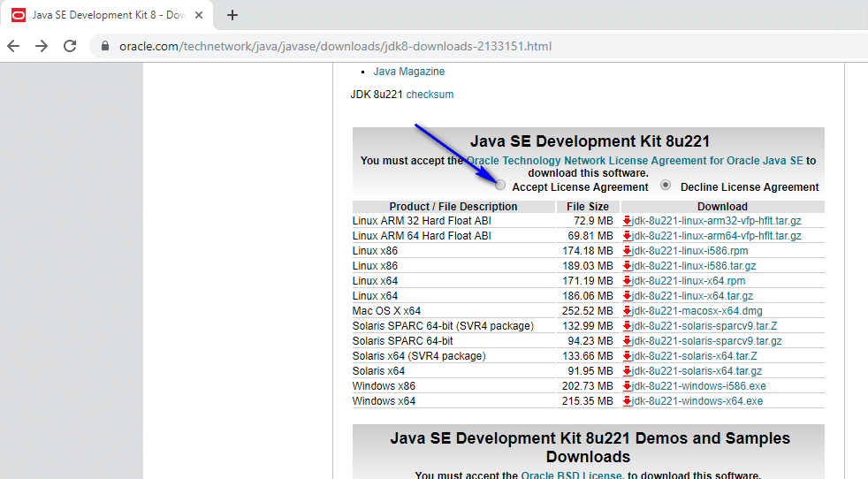The image size is (868, 479).
Task: Click the Download column header
Action: coord(722,207)
